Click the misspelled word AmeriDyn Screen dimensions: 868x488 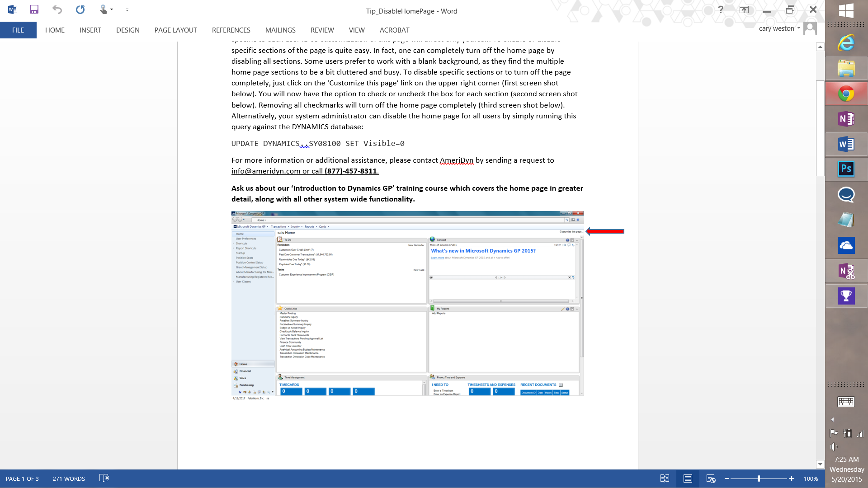point(457,160)
